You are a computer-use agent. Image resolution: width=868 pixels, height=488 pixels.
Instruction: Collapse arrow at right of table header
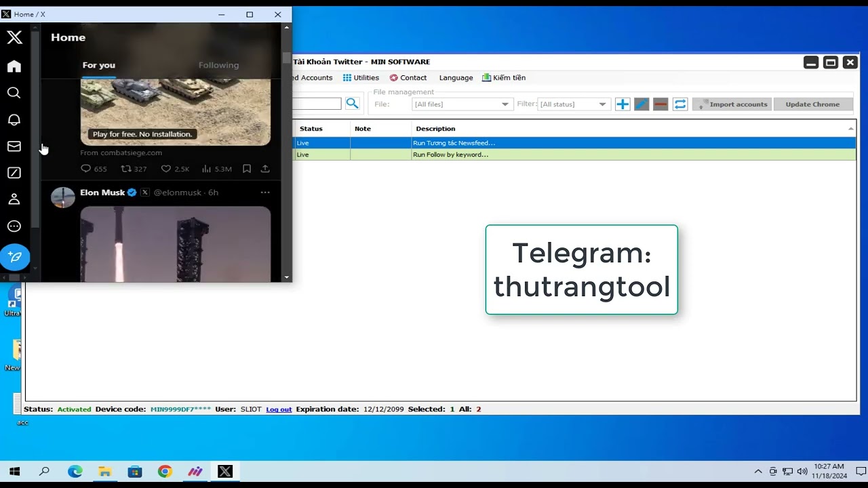coord(851,128)
